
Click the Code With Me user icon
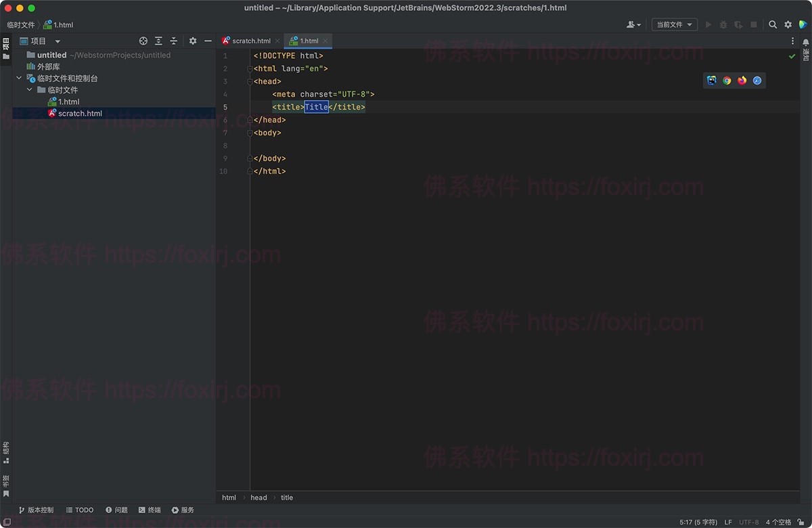pos(631,24)
